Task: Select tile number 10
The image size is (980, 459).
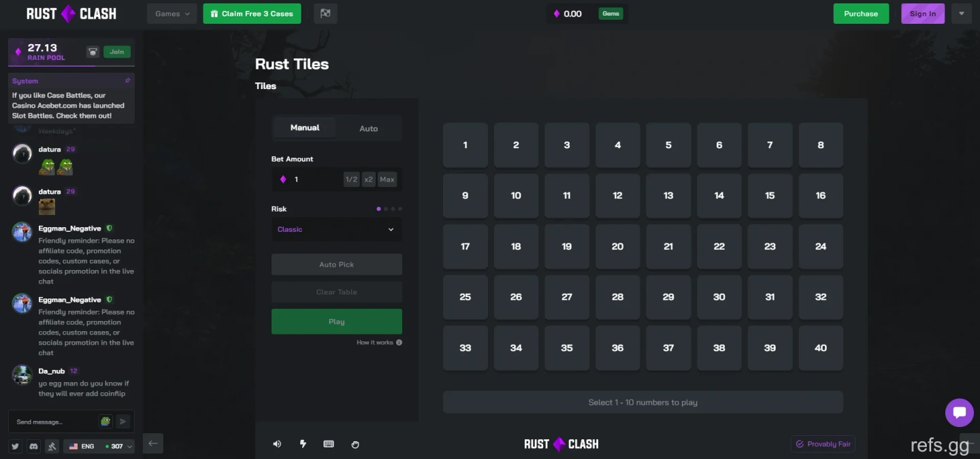Action: tap(516, 196)
